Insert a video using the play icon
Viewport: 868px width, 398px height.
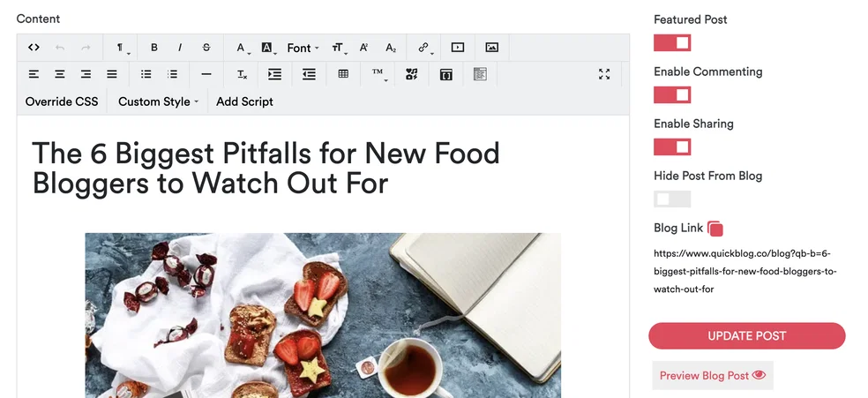coord(457,48)
